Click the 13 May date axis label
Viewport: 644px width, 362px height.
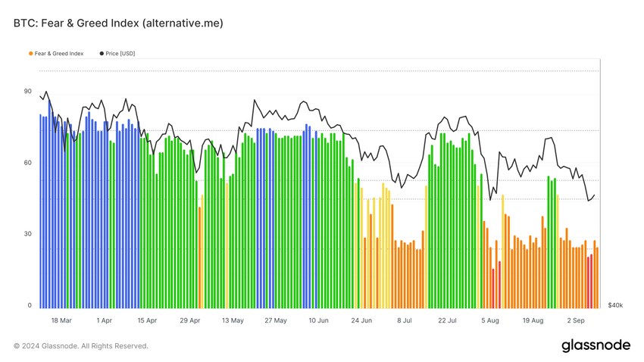233,320
